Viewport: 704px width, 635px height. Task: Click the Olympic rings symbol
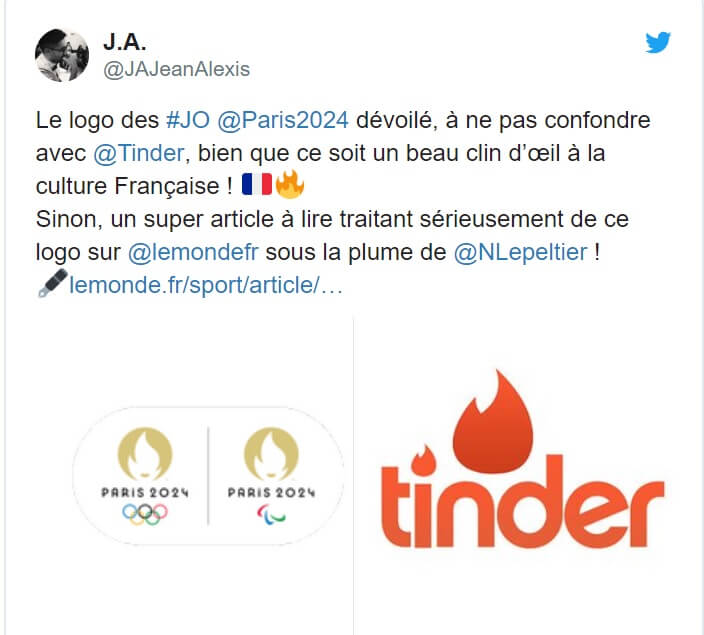(x=145, y=514)
